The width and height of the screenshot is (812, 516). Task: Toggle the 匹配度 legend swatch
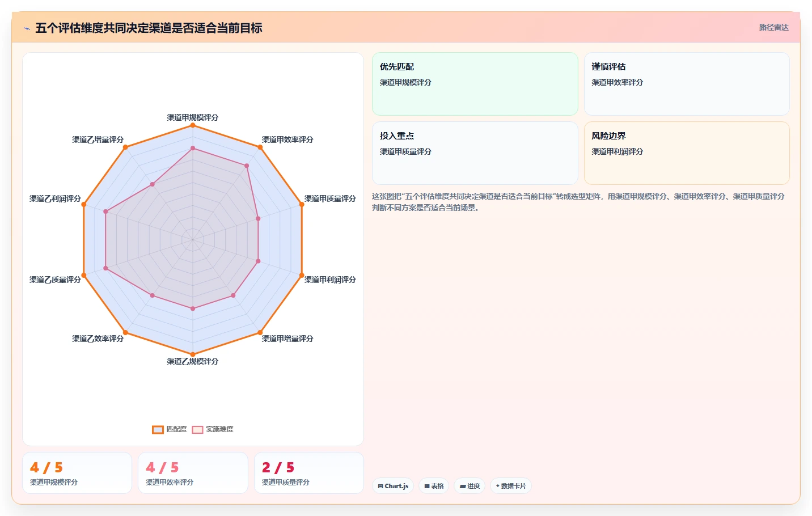click(x=158, y=429)
